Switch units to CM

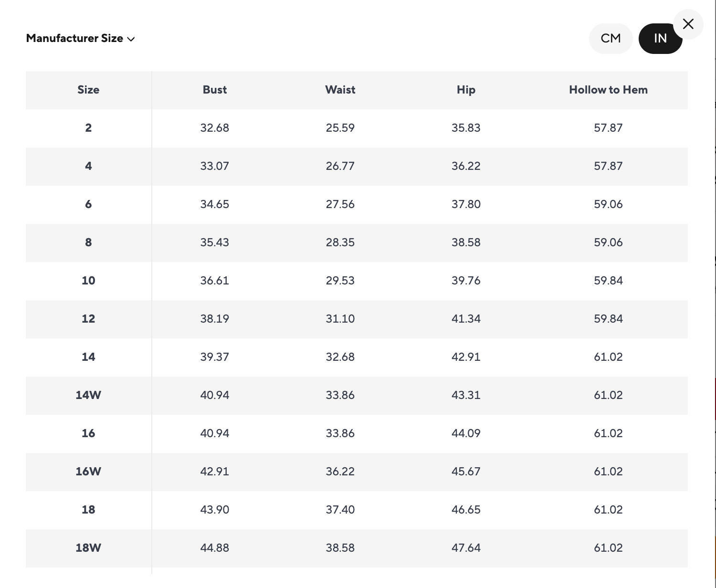coord(611,38)
